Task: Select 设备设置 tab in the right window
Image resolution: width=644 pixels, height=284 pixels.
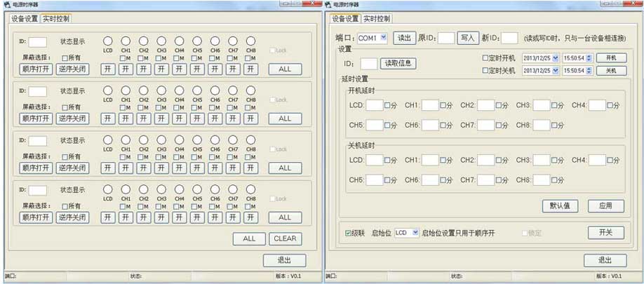Action: click(345, 18)
